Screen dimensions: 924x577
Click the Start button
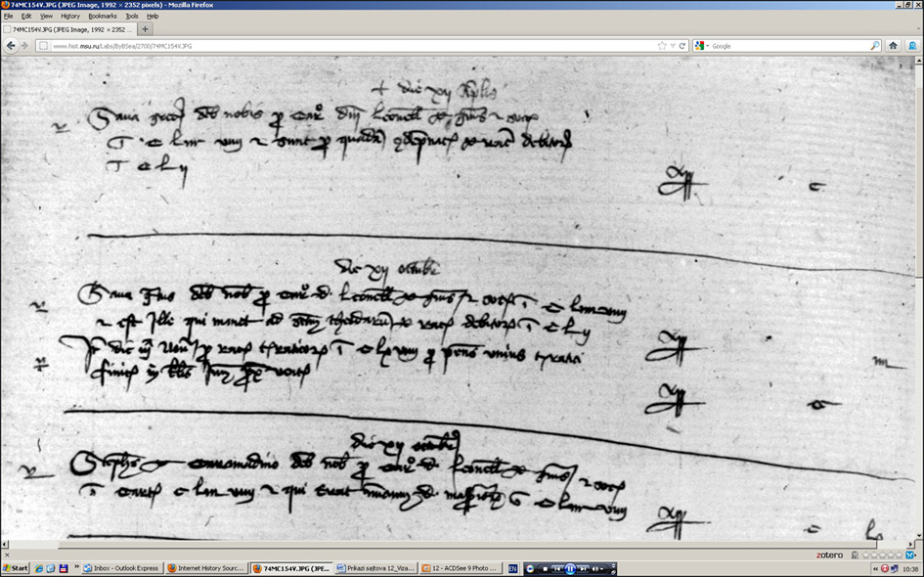coord(16,568)
